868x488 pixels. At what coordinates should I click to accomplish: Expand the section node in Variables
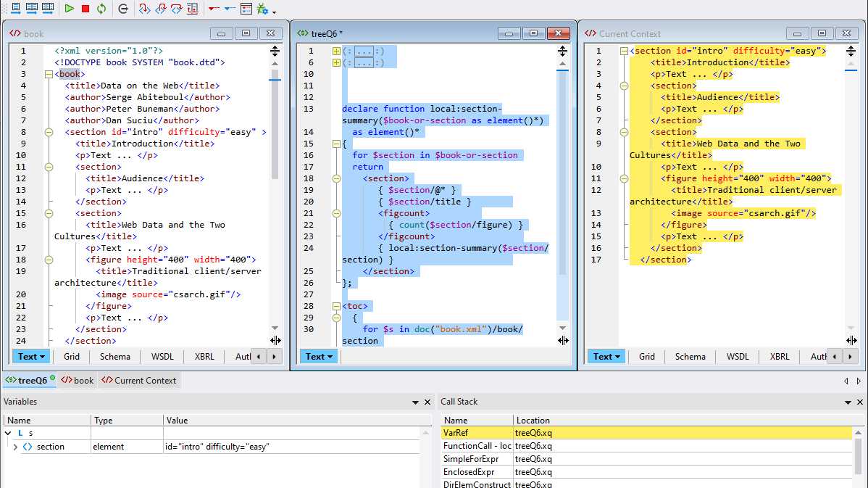15,447
